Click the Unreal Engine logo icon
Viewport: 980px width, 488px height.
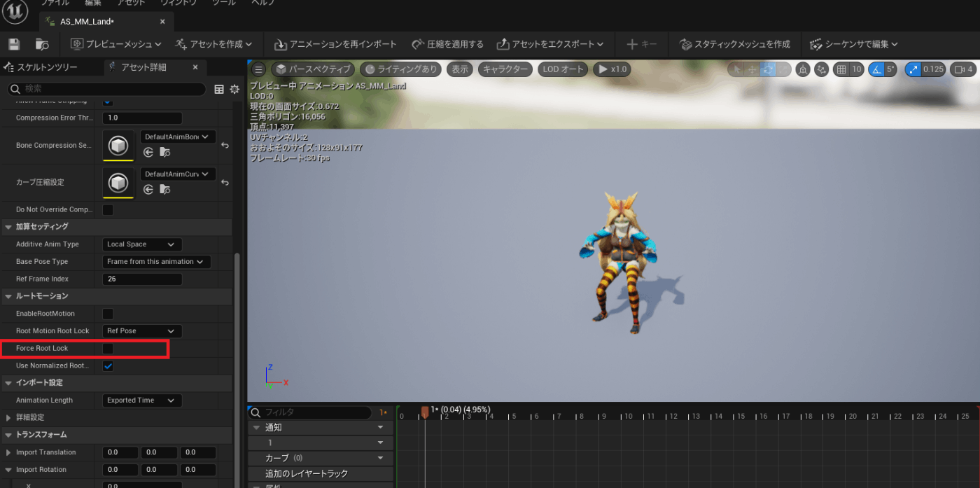[x=15, y=10]
